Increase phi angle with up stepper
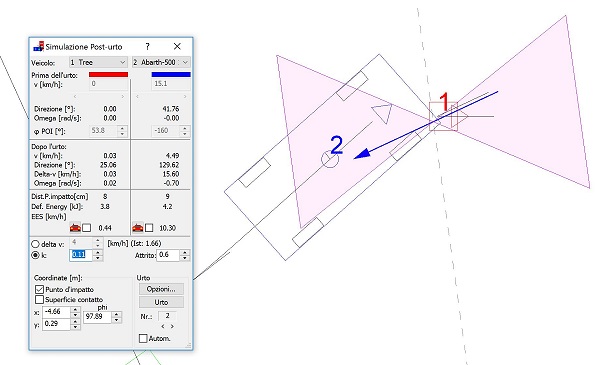Screen dimensions: 600x365 117,314
